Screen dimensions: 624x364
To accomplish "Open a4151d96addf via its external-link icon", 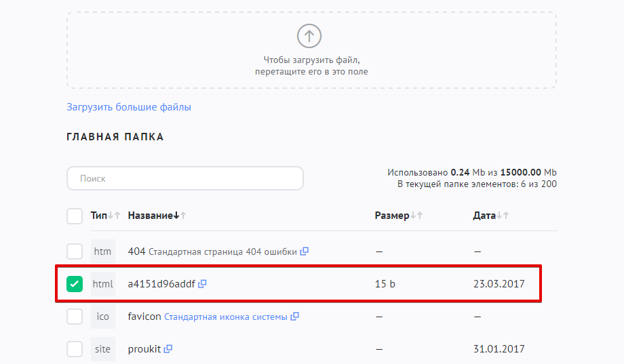I will 202,284.
